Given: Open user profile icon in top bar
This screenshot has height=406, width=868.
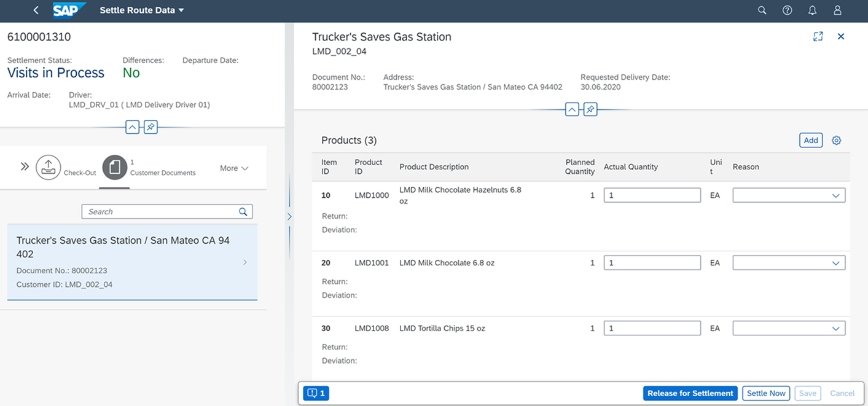Looking at the screenshot, I should (x=837, y=10).
